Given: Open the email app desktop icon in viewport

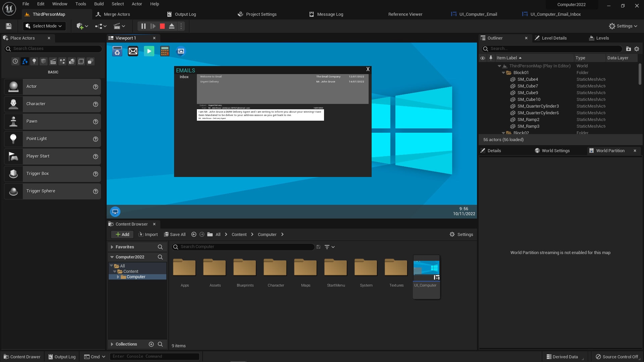Looking at the screenshot, I should click(x=133, y=51).
